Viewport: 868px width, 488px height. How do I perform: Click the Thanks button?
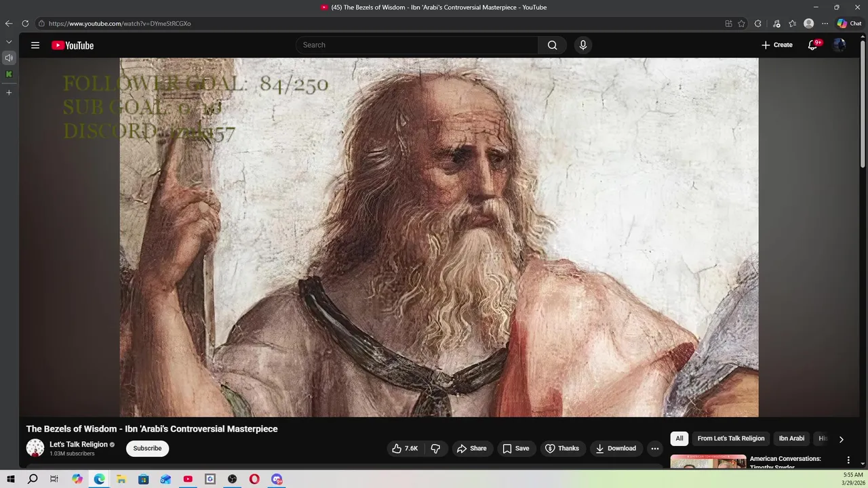tap(562, 449)
